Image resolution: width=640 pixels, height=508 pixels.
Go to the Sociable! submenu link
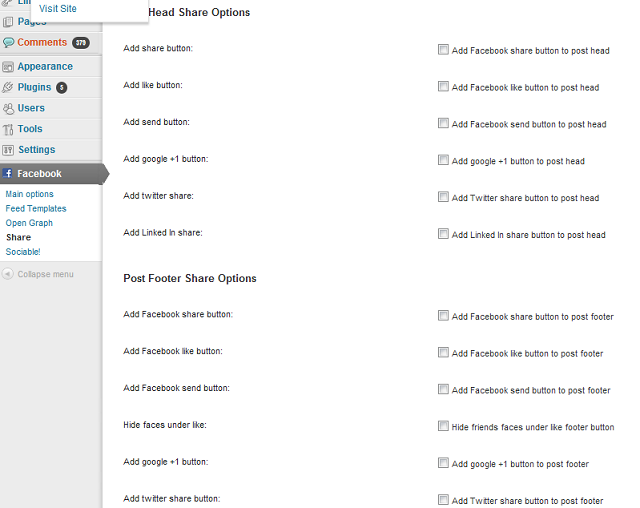[23, 252]
